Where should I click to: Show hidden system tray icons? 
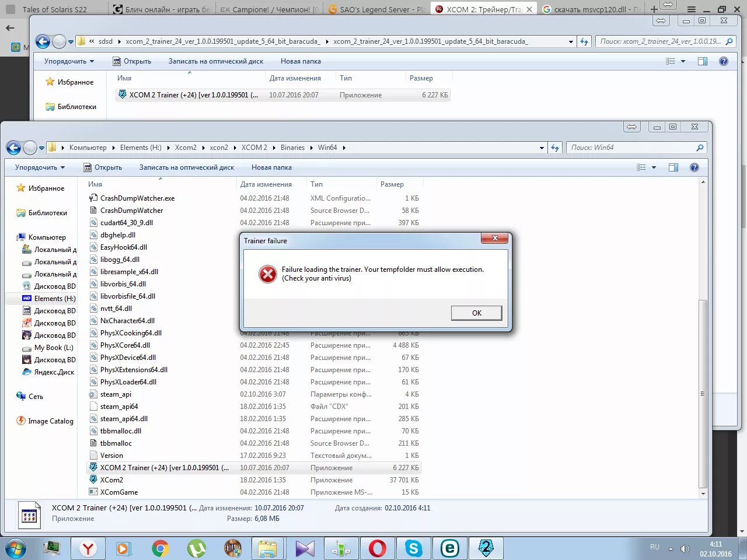671,549
